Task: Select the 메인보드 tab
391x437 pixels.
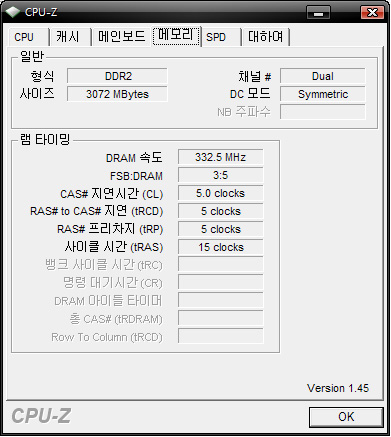Action: pos(121,37)
